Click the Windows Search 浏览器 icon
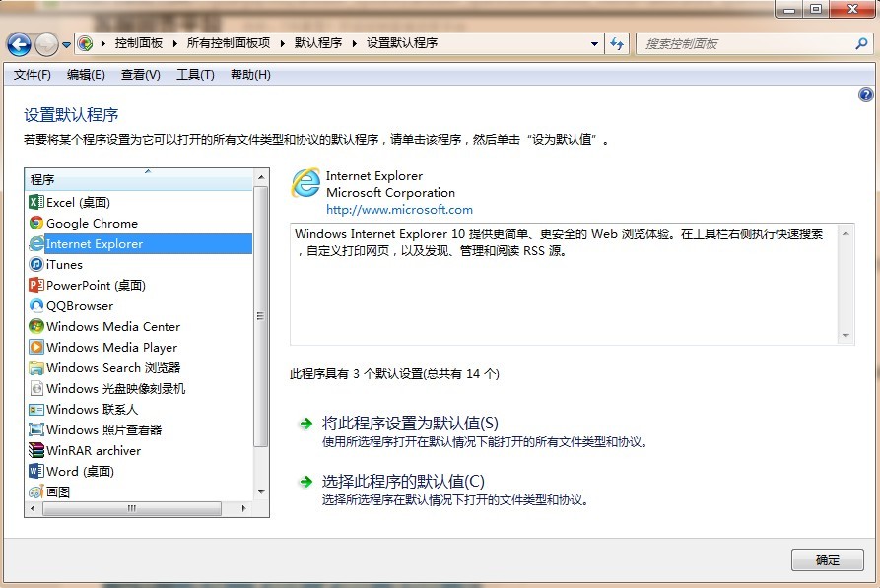This screenshot has width=880, height=588. (x=35, y=367)
